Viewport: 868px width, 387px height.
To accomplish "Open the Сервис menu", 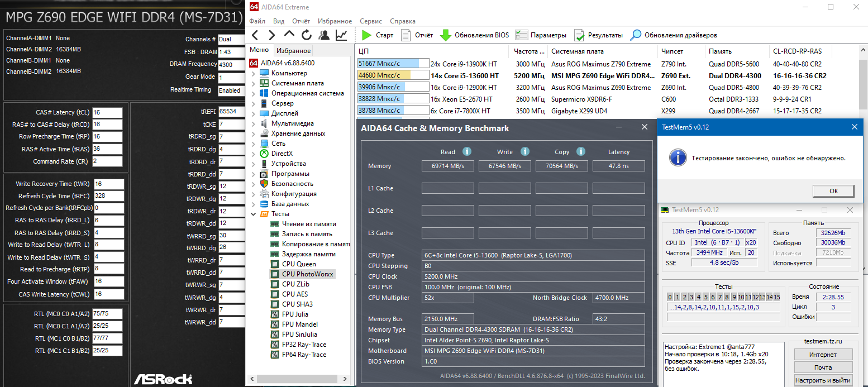I will 371,21.
